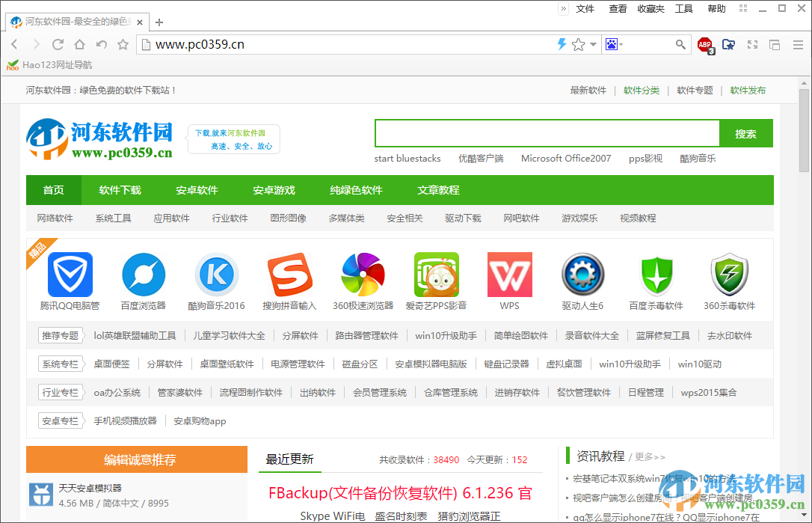Refresh the page with reload icon
Image resolution: width=812 pixels, height=523 pixels.
pos(58,44)
